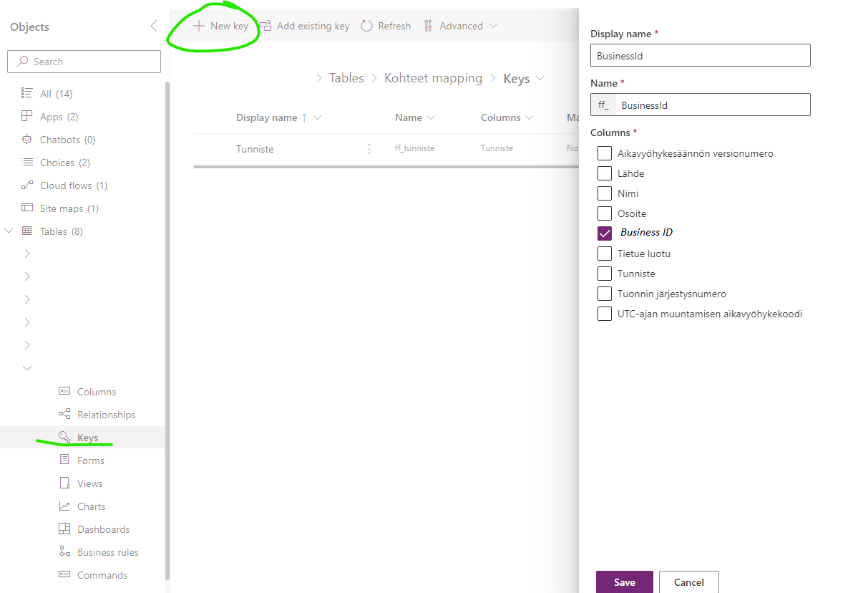Expand the first table under Tables
This screenshot has height=593, width=868.
pyautogui.click(x=27, y=254)
